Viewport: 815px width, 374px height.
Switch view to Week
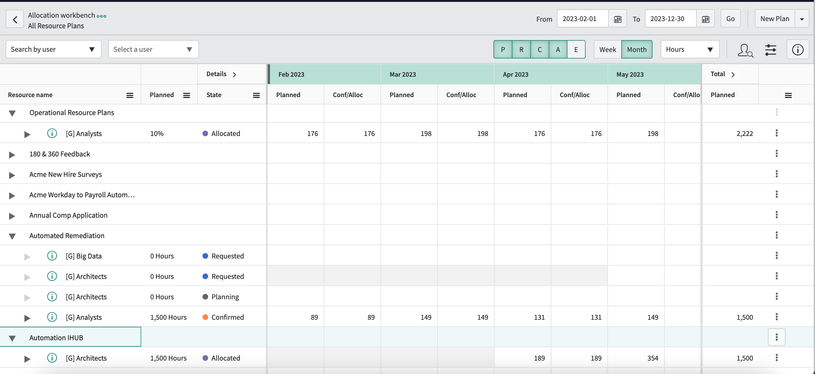pyautogui.click(x=608, y=50)
